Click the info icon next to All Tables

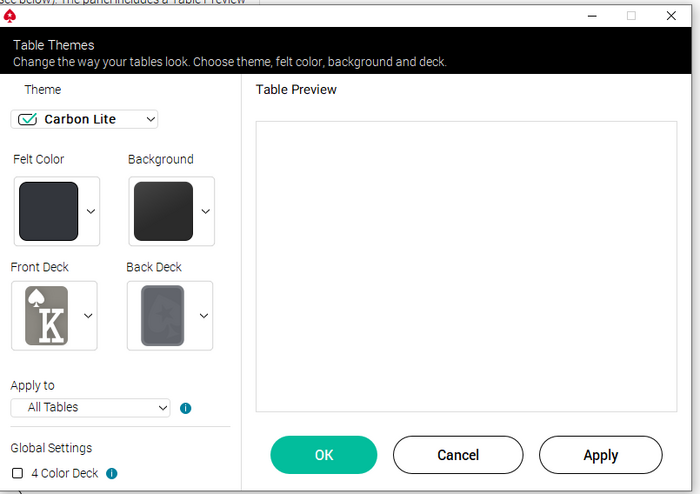(x=185, y=408)
